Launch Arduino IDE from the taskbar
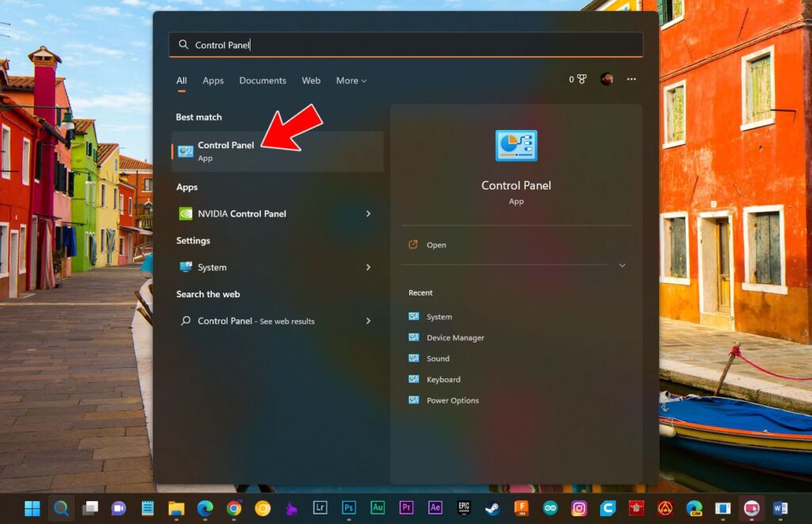Image resolution: width=812 pixels, height=524 pixels. [x=550, y=508]
